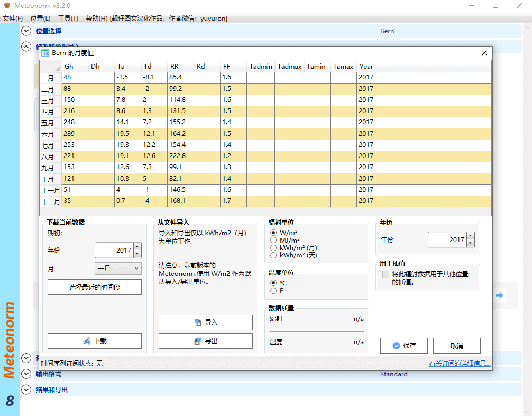532x416 pixels.
Task: Increase 年份 in 下载当前数据 panel
Action: [137, 247]
